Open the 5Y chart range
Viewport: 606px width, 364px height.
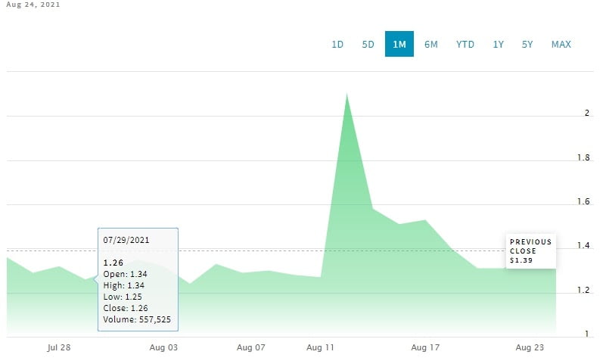527,44
